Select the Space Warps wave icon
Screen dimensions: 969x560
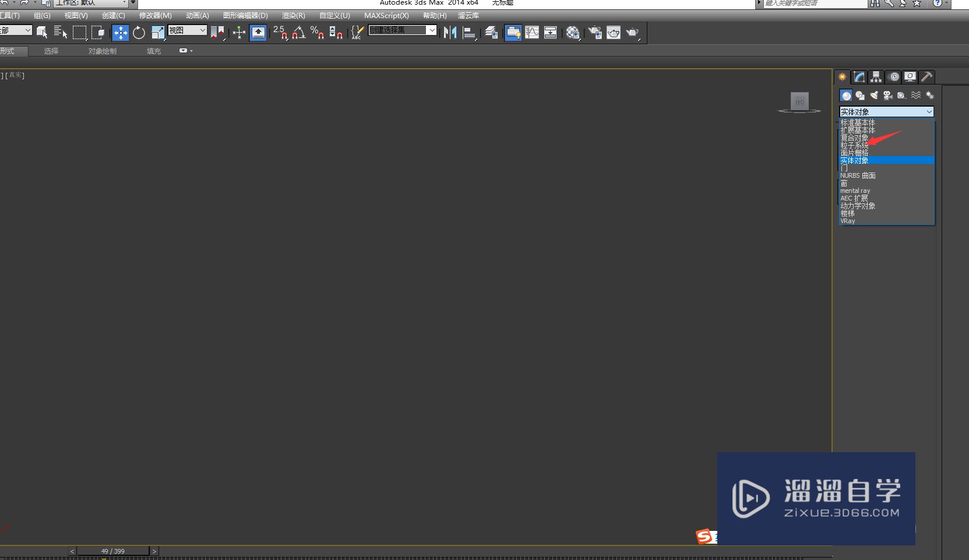(x=916, y=96)
